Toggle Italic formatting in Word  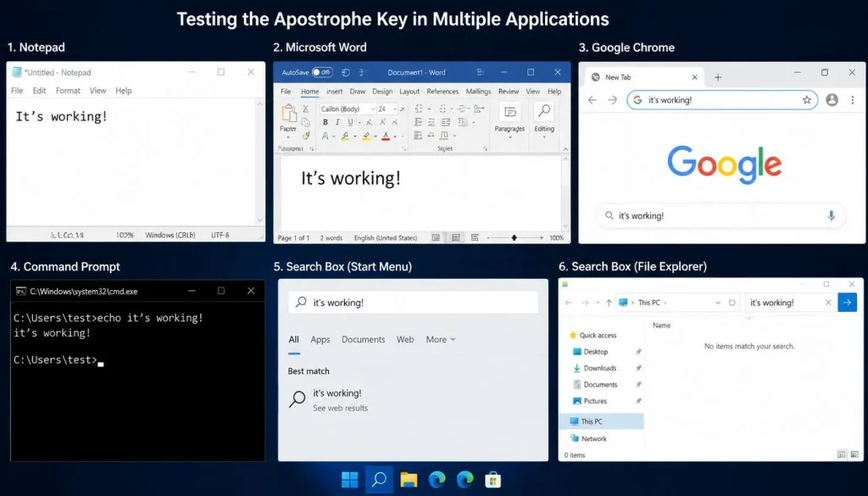tap(337, 122)
